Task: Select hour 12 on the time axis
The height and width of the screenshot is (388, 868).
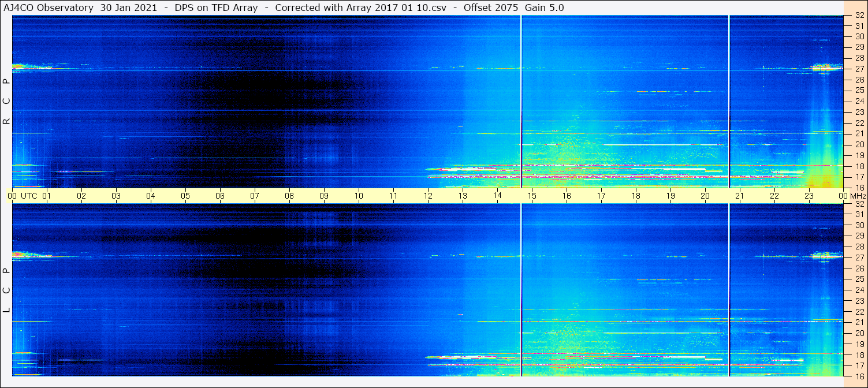Action: [x=428, y=196]
